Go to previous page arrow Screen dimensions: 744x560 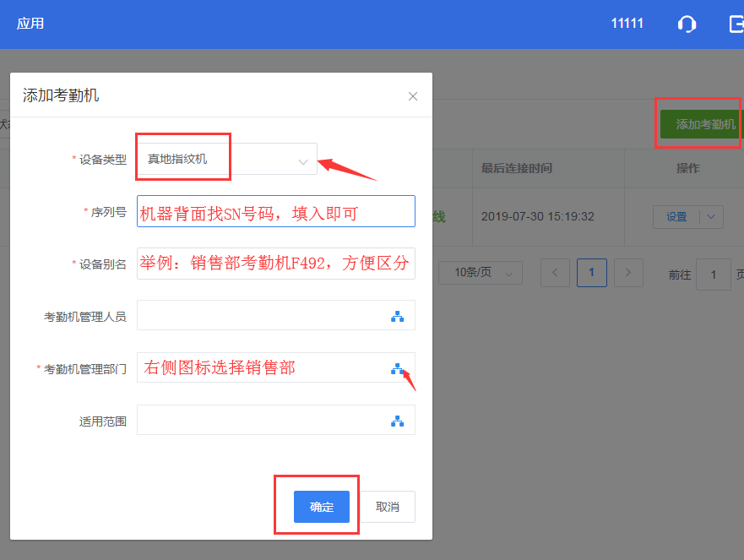tap(555, 272)
